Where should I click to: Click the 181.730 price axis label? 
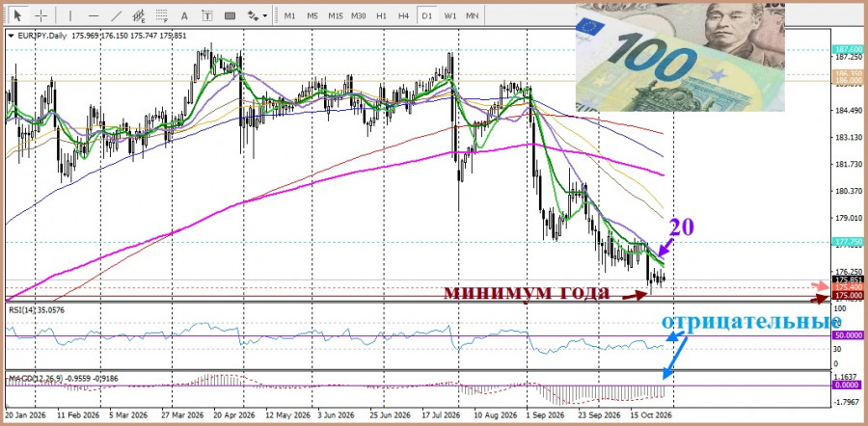tap(846, 164)
